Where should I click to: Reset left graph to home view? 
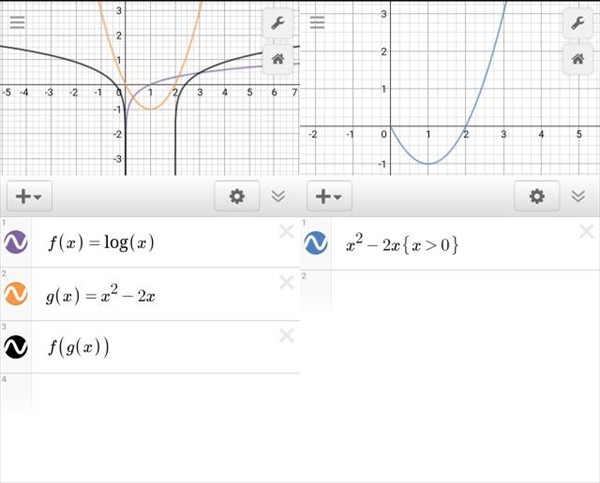tap(277, 58)
